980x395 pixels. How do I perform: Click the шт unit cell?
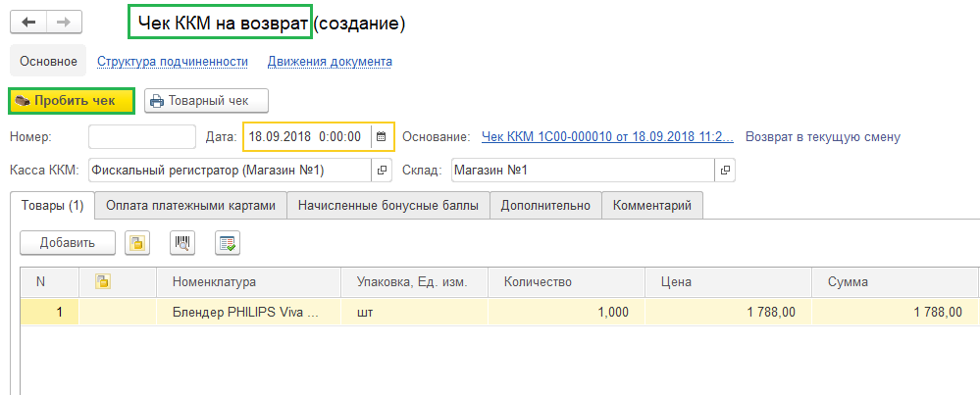point(414,312)
